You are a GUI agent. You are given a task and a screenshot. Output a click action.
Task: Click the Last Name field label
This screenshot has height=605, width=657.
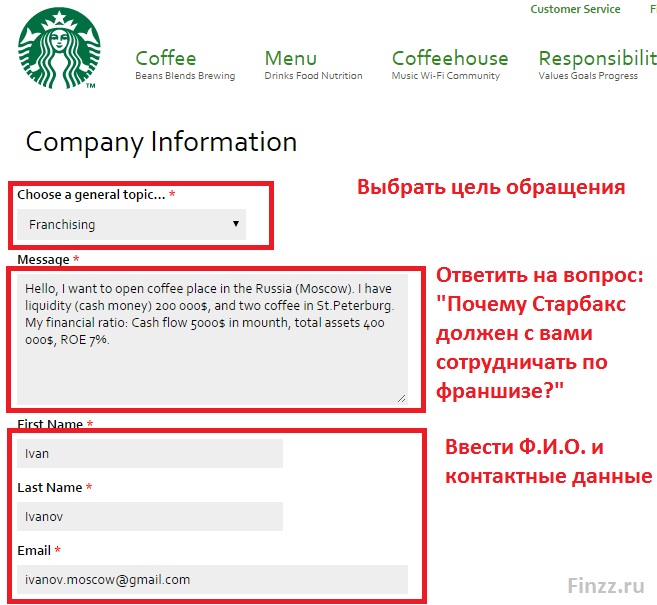click(49, 488)
